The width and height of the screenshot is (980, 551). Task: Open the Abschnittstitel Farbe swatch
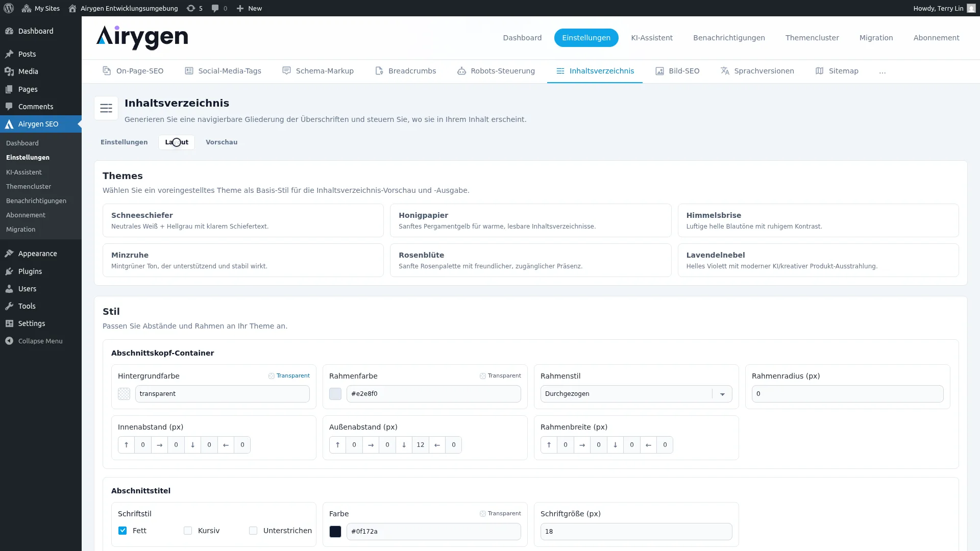click(335, 532)
